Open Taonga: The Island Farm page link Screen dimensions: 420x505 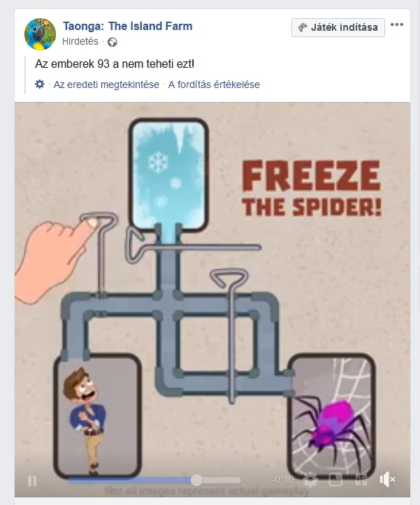point(128,26)
